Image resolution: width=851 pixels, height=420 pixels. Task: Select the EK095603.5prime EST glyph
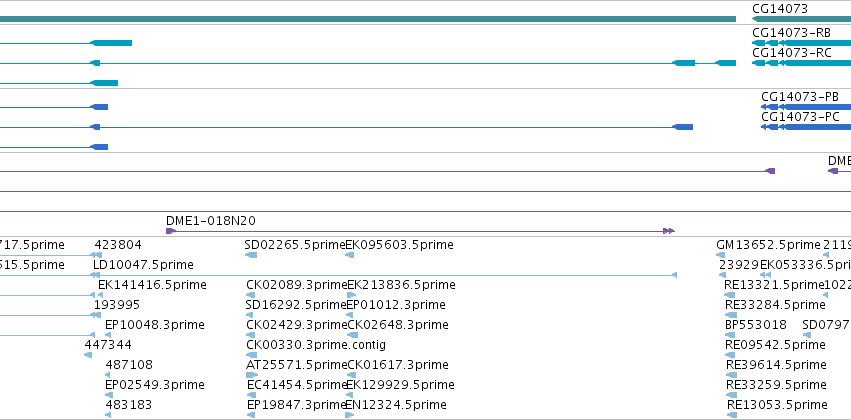[350, 255]
